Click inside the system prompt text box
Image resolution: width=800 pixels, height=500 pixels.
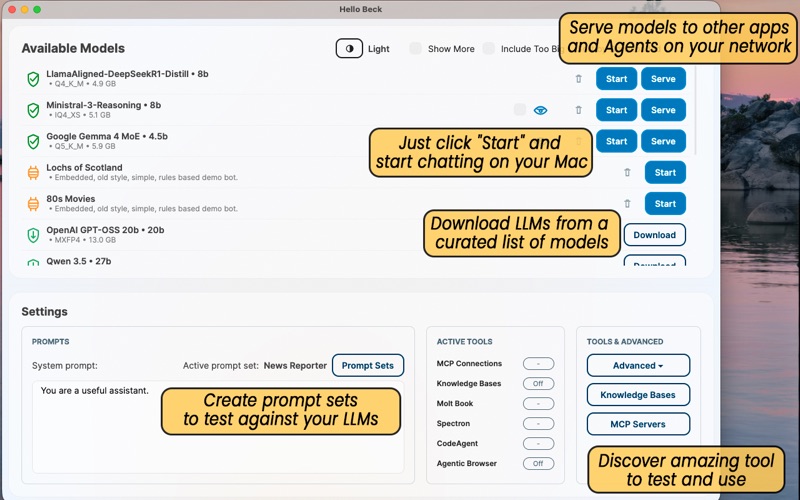pyautogui.click(x=218, y=427)
